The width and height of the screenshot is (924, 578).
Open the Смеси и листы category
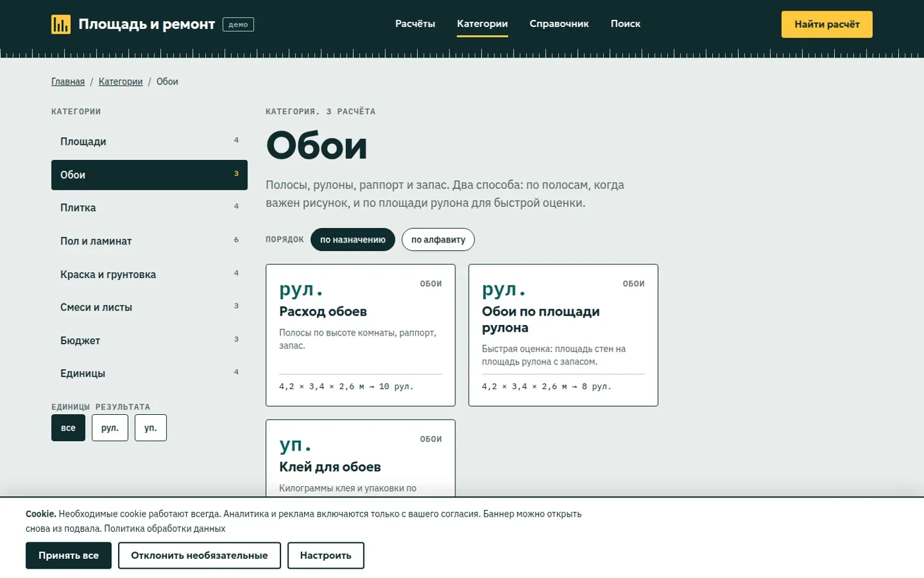(x=149, y=307)
